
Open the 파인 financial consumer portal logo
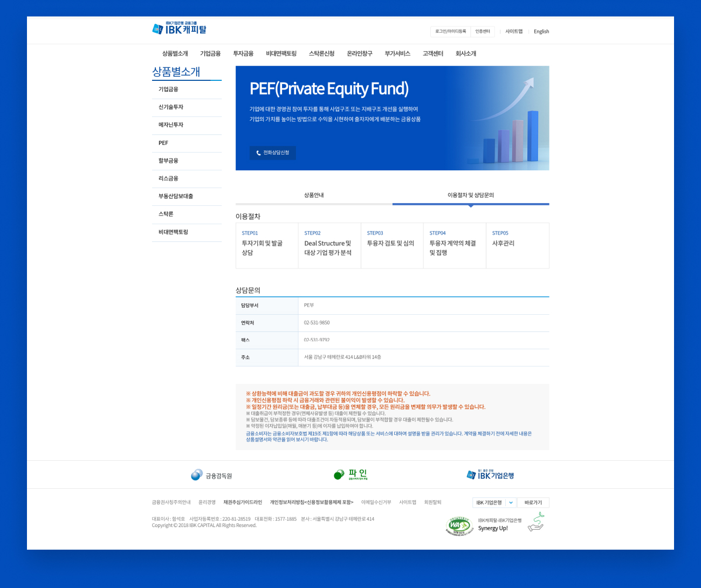(350, 474)
